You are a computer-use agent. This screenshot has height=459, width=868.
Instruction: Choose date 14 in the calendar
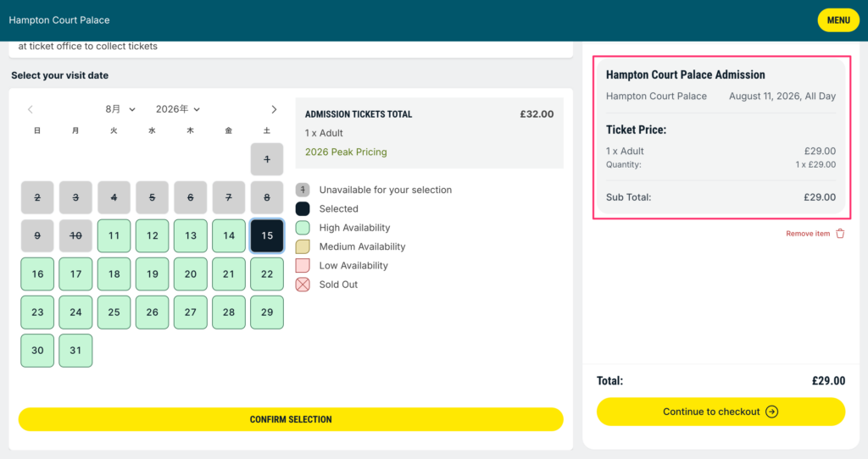pyautogui.click(x=229, y=235)
